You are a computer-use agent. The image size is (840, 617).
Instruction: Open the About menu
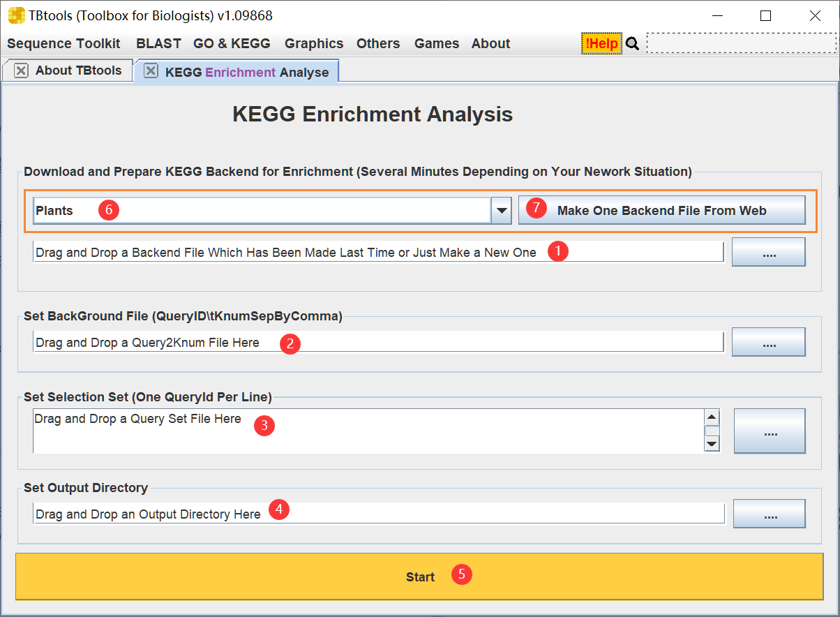pos(490,43)
